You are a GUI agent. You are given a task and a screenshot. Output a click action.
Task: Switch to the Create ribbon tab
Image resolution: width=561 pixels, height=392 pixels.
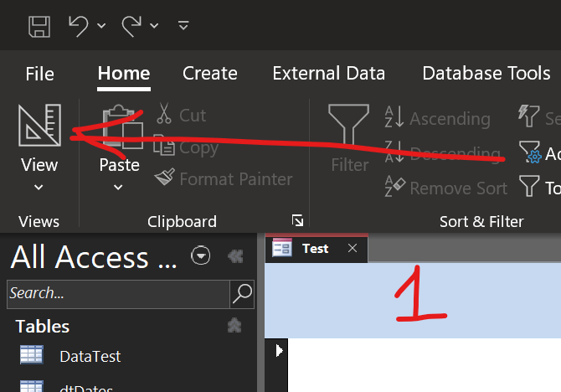point(209,74)
